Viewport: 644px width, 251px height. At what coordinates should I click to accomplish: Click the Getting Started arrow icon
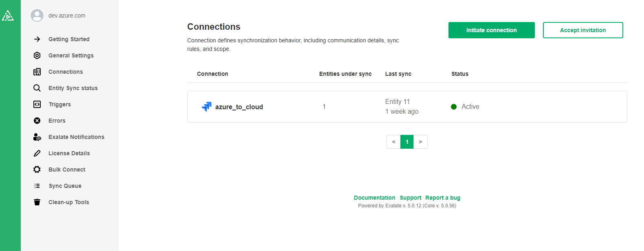coord(37,39)
